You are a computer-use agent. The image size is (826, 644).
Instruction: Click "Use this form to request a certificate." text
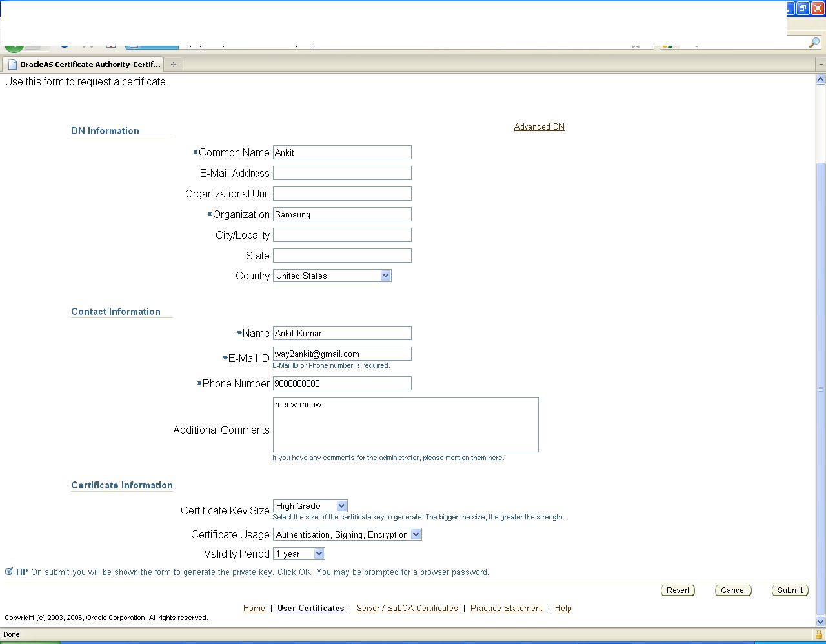tap(86, 82)
